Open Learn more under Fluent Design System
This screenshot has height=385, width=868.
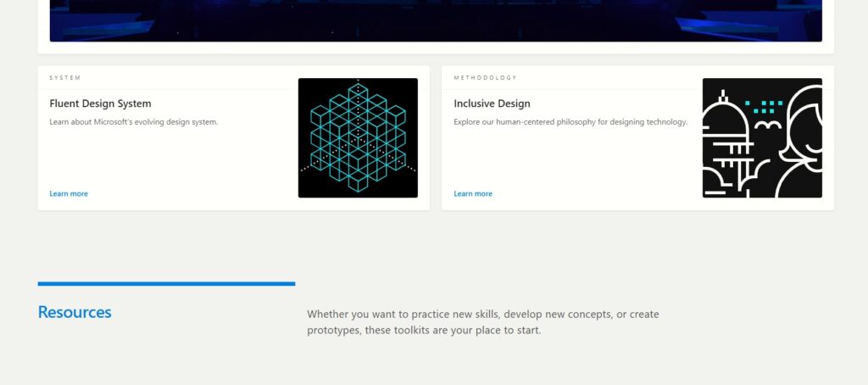tap(69, 194)
